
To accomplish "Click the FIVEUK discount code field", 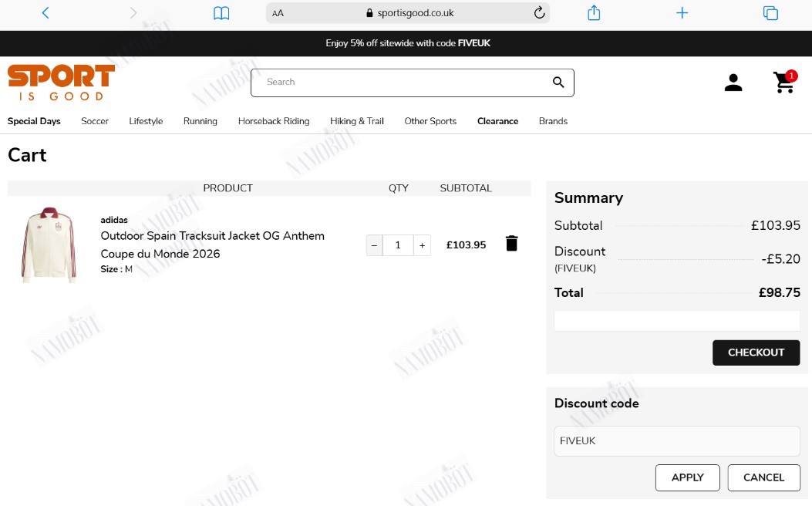I will point(677,440).
